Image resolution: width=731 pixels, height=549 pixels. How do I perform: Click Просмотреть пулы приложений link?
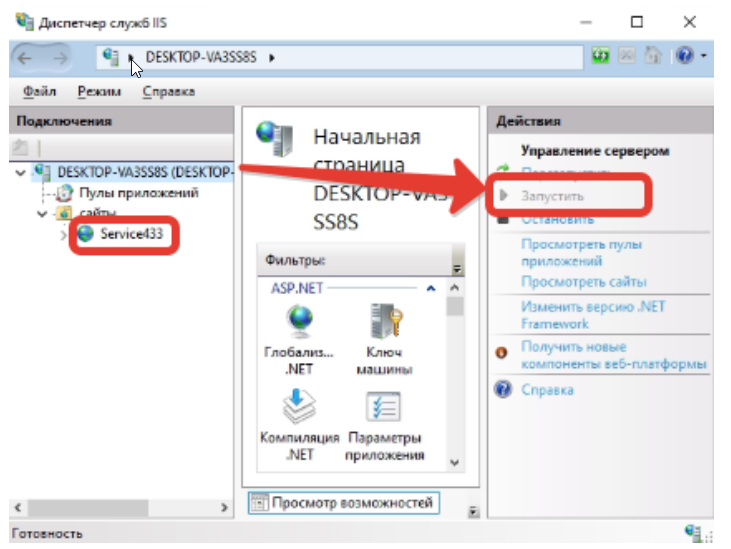click(581, 252)
